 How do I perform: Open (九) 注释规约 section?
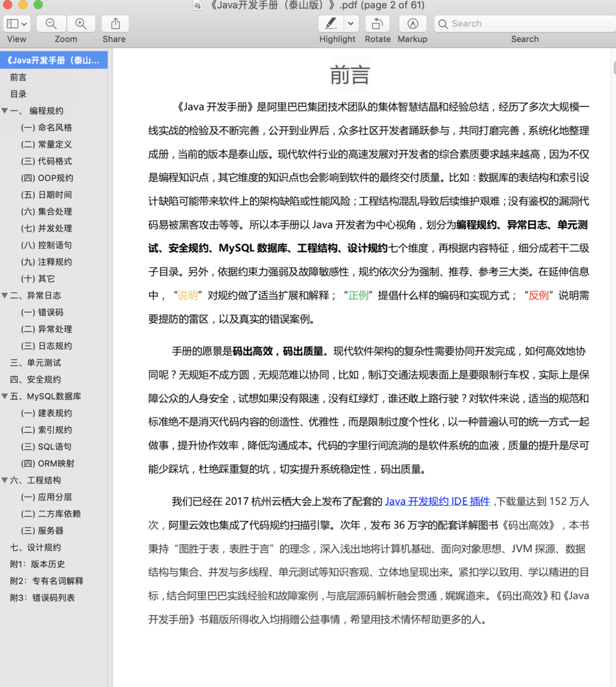[46, 262]
